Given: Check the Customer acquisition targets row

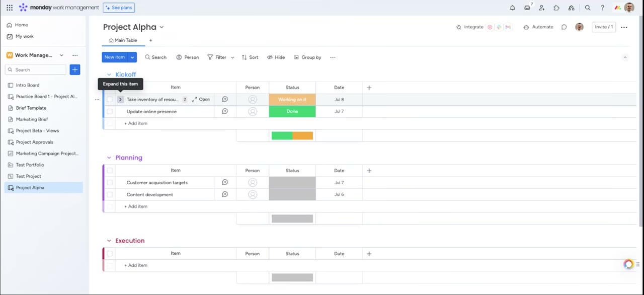Looking at the screenshot, I should (110, 183).
